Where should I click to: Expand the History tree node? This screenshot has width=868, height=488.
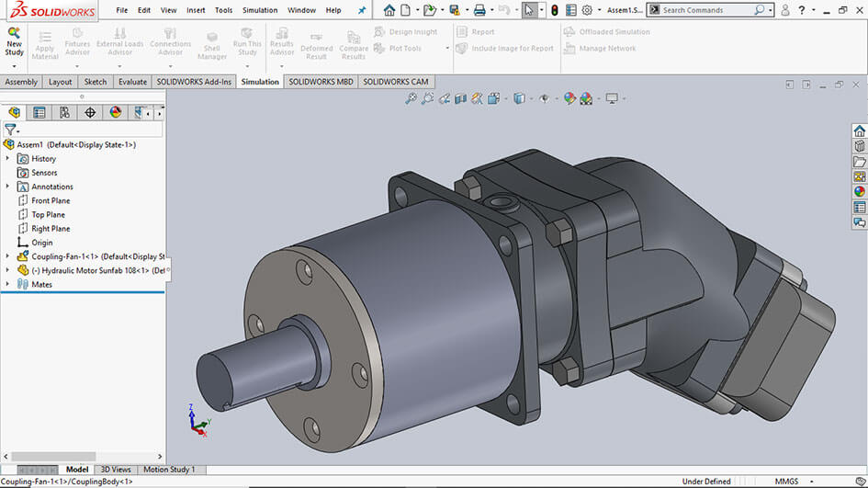coord(7,159)
